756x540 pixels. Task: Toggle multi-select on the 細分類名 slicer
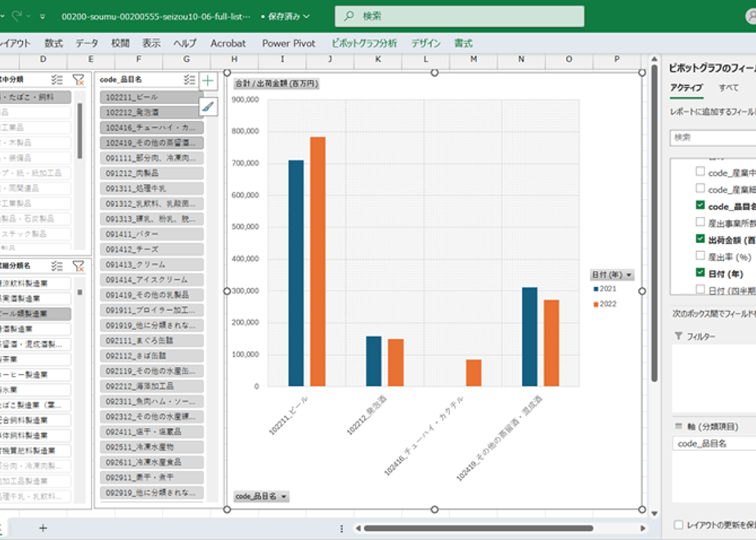click(x=57, y=266)
